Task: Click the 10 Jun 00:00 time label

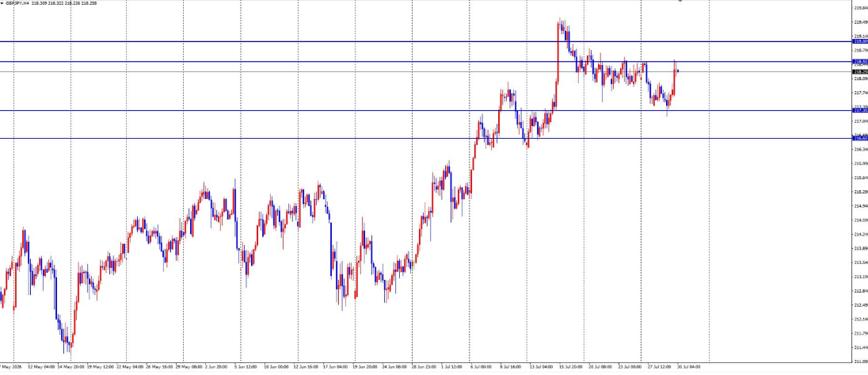Action: click(276, 367)
